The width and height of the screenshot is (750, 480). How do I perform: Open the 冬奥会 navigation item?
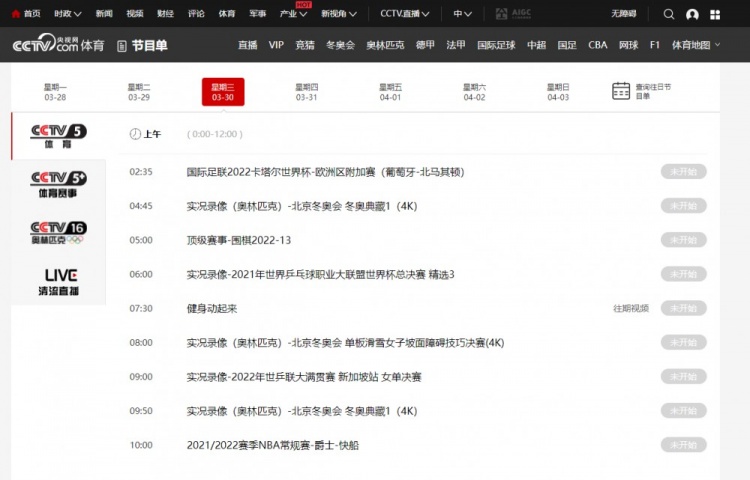tap(340, 45)
